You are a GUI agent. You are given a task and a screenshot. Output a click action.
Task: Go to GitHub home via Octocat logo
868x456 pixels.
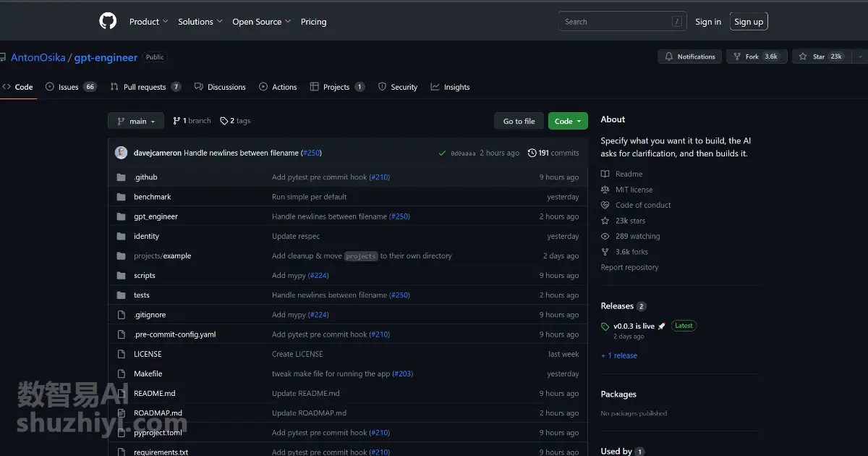tap(108, 21)
